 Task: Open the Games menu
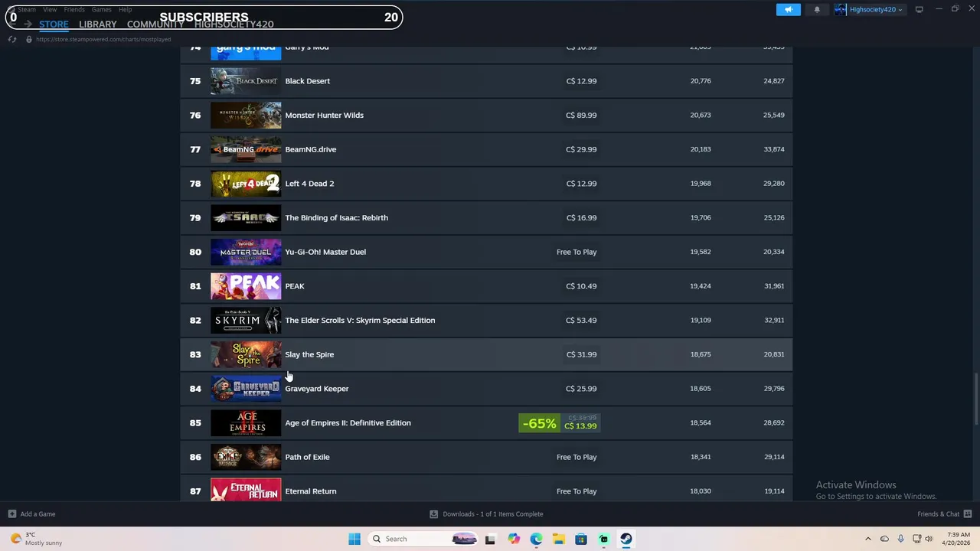[101, 9]
